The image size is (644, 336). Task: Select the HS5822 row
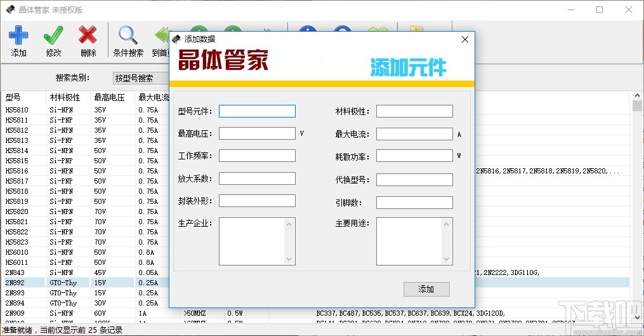pos(85,232)
